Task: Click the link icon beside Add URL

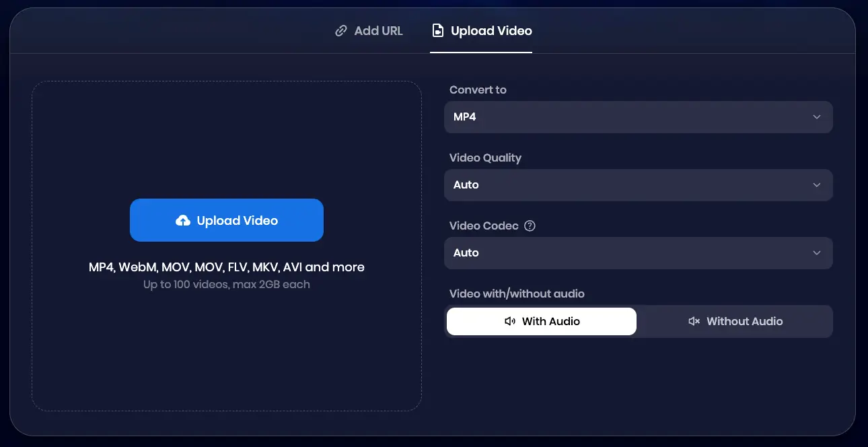Action: pyautogui.click(x=341, y=31)
